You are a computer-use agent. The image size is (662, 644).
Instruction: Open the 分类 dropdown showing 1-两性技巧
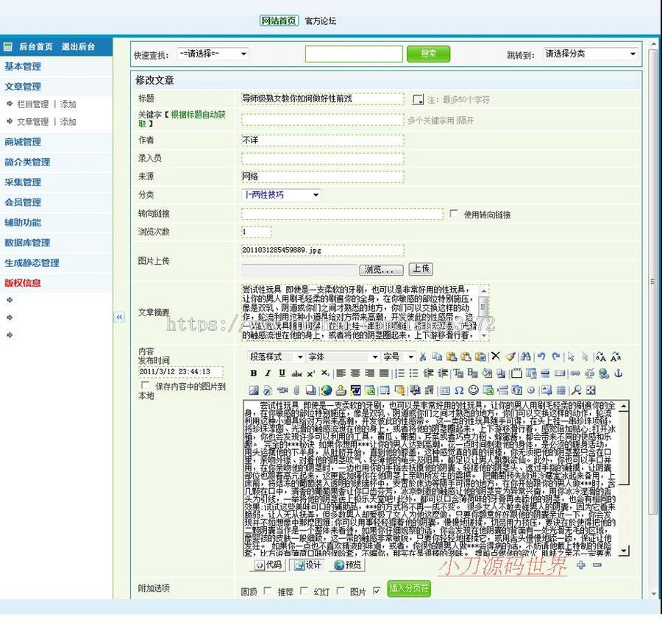pyautogui.click(x=282, y=195)
